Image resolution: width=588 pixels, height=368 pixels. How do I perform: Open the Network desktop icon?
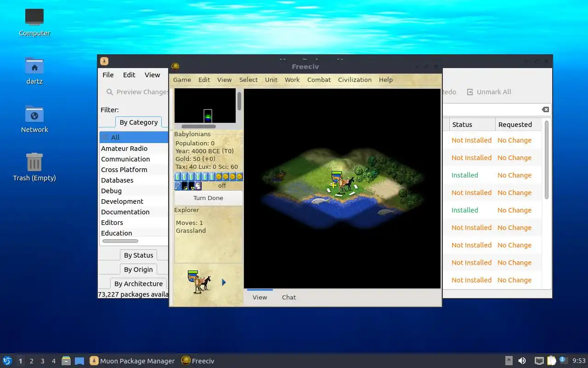[34, 119]
